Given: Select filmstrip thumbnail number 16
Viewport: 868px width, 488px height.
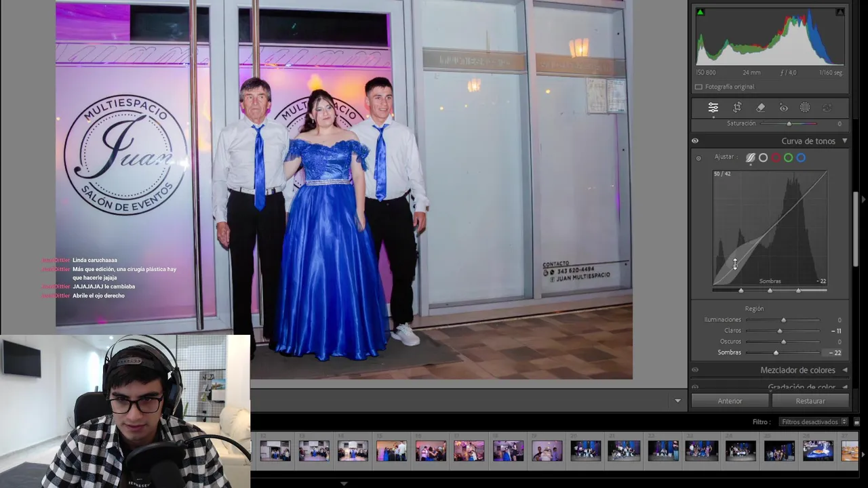Looking at the screenshot, I should [x=431, y=451].
